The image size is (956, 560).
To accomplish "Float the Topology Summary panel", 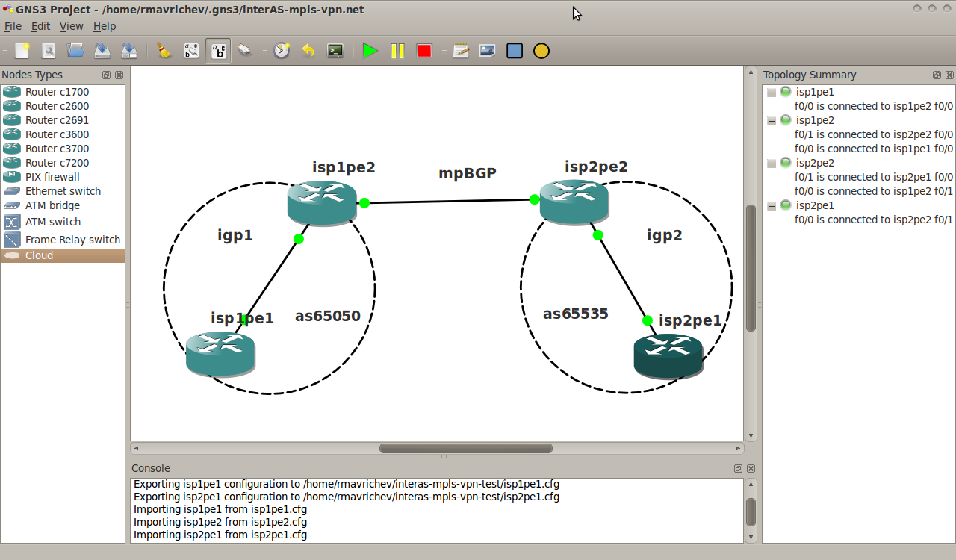I will click(937, 75).
